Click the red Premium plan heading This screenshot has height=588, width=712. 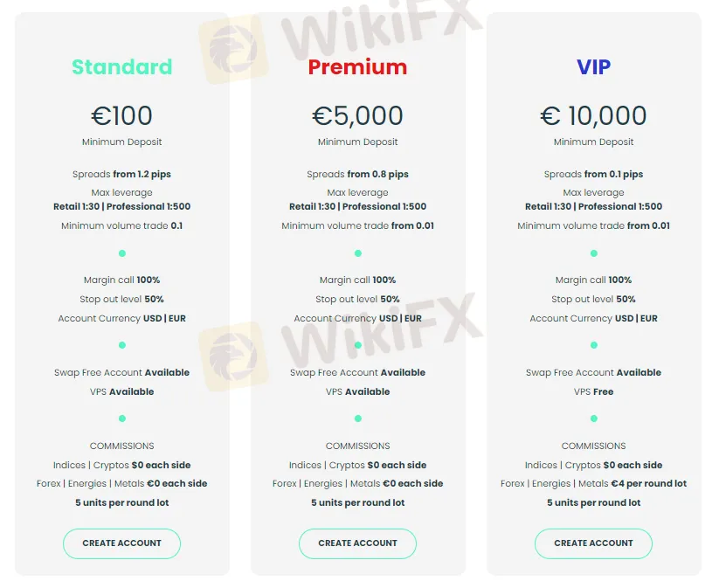tap(357, 67)
